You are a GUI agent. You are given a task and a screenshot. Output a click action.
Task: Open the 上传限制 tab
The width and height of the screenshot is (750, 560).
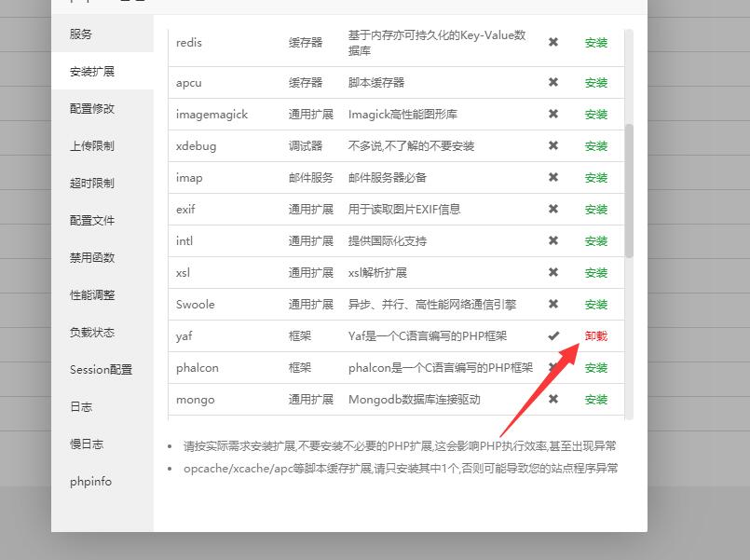(x=102, y=146)
